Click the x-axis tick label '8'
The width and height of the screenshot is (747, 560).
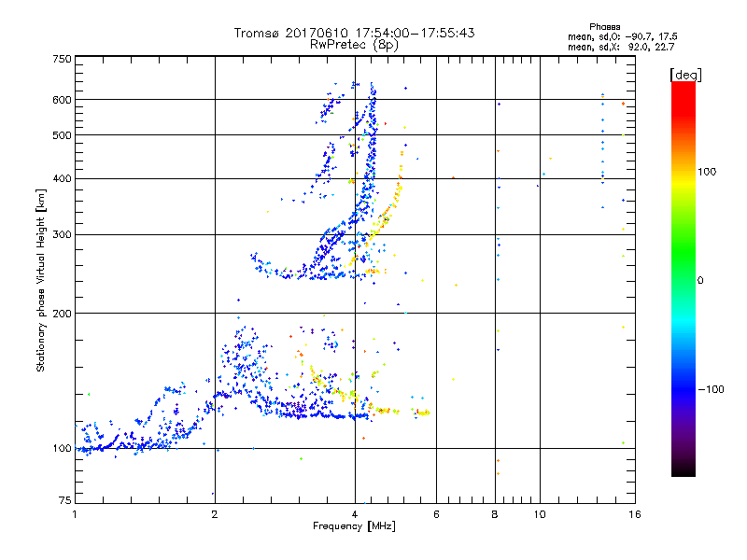[x=495, y=514]
